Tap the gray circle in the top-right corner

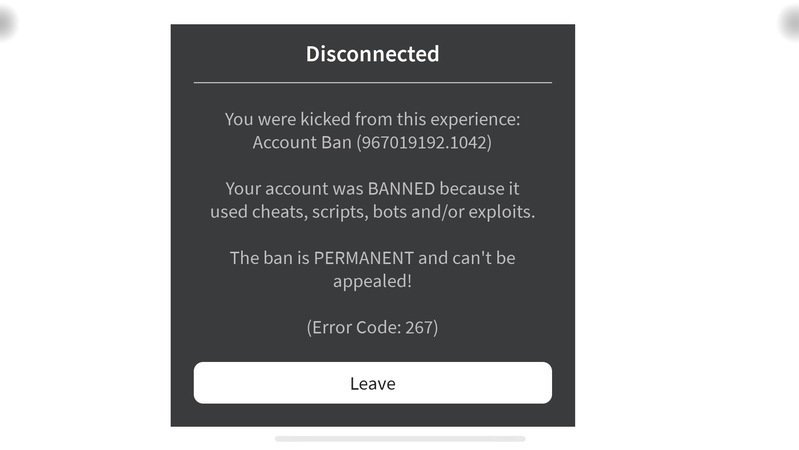point(792,22)
